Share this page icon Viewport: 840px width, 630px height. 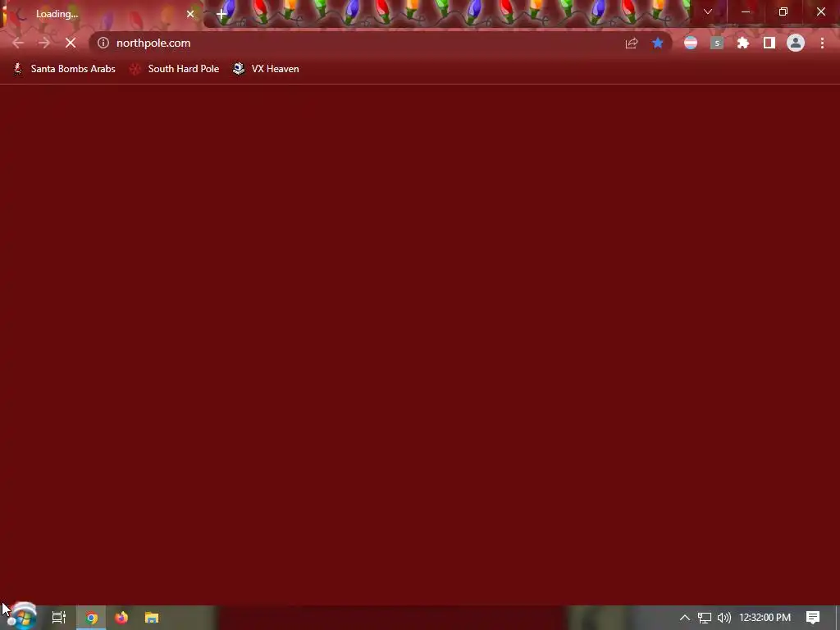(x=632, y=43)
